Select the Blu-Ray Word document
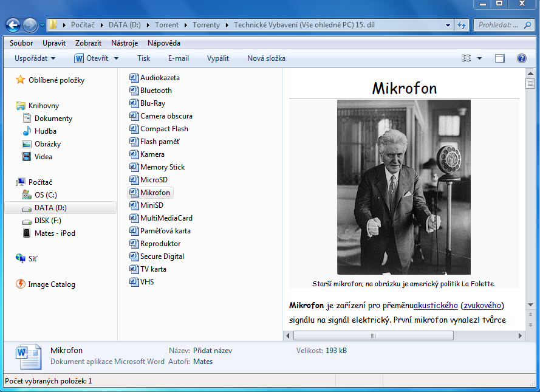 [x=152, y=103]
